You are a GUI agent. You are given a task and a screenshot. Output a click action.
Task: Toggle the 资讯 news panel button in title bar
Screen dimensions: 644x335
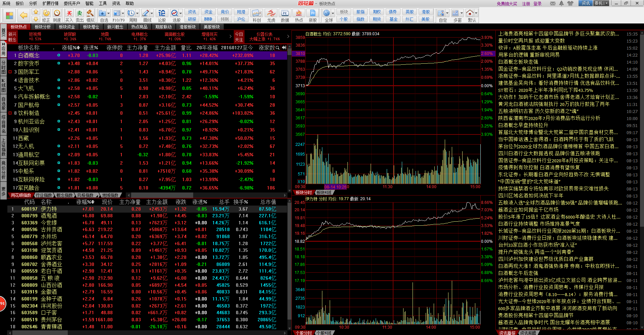tap(586, 3)
